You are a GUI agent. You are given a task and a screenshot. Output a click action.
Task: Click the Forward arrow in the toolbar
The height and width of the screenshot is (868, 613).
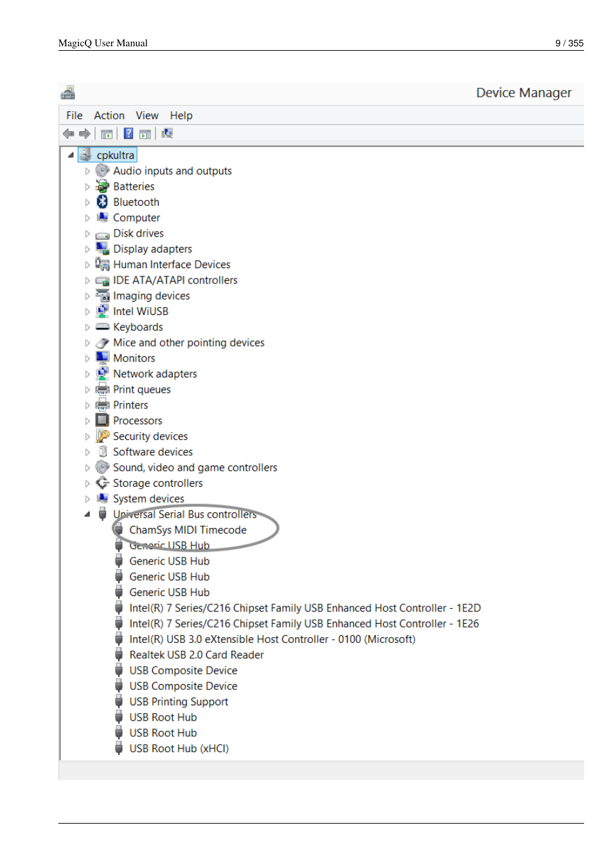click(x=85, y=134)
